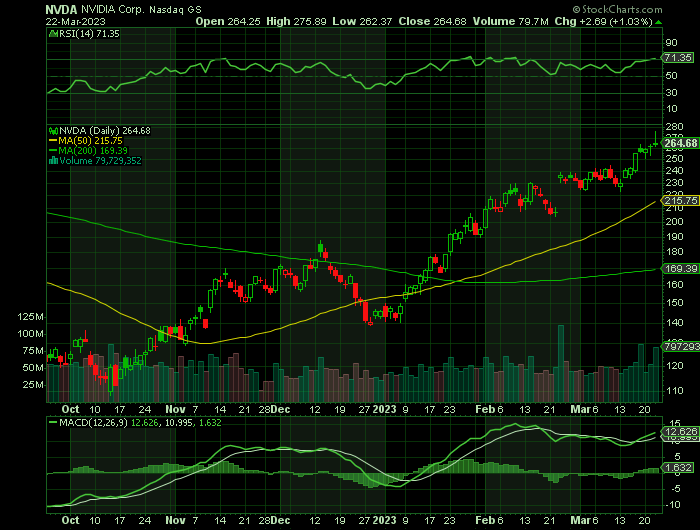The width and height of the screenshot is (700, 530).
Task: Select the NVDA ticker symbol title
Action: [61, 9]
